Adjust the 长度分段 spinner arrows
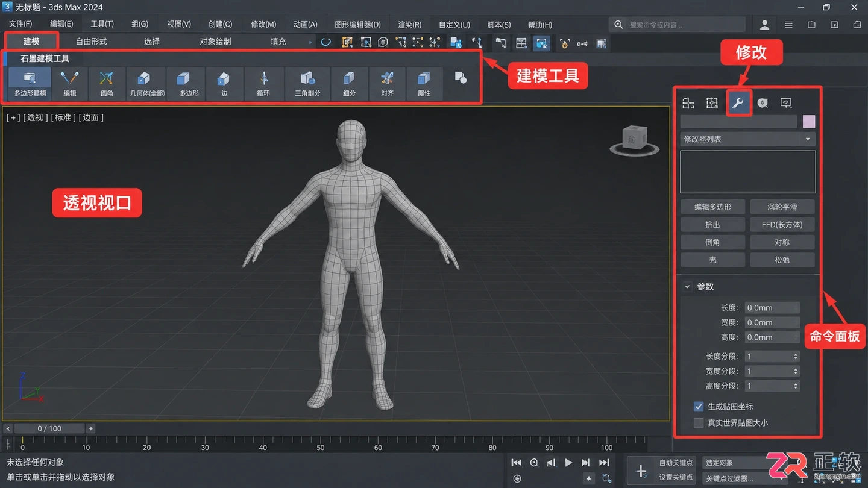868x488 pixels. point(796,356)
